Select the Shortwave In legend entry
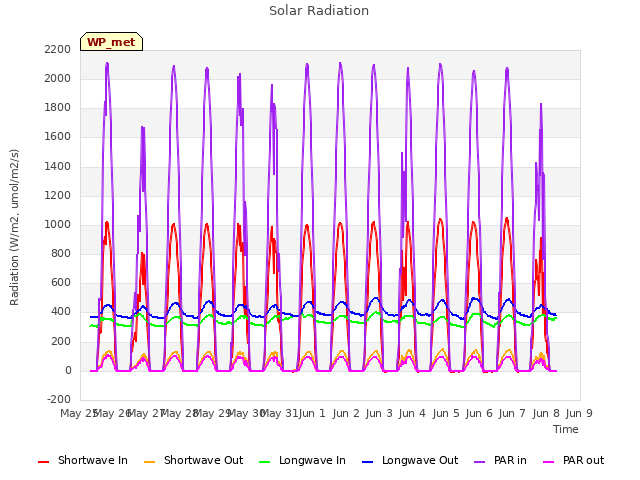The image size is (640, 480). point(83,460)
